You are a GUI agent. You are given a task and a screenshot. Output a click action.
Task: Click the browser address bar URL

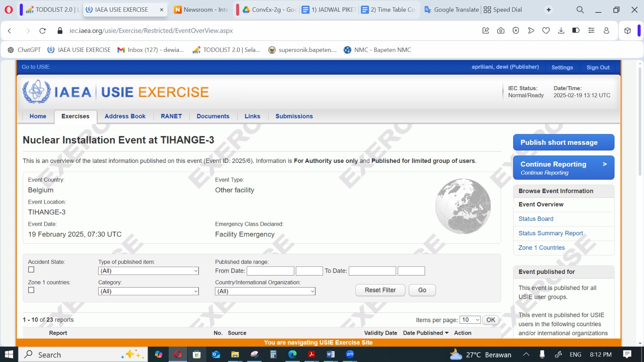click(x=151, y=31)
